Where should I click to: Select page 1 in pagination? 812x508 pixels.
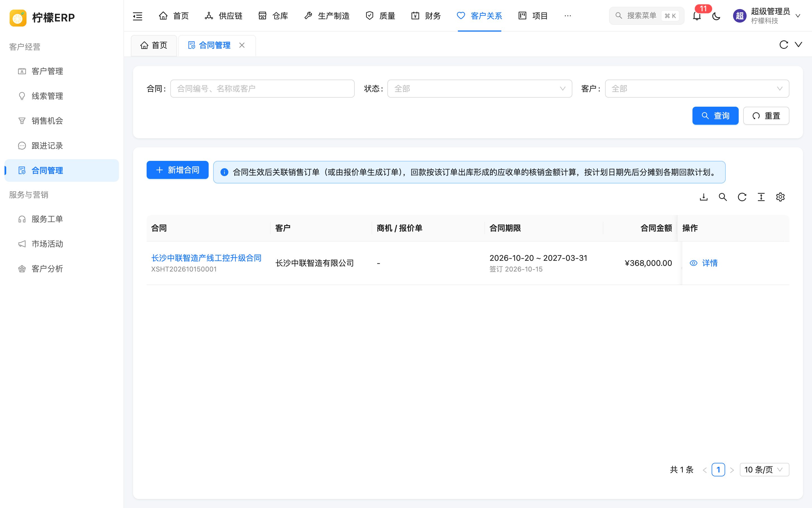click(x=718, y=470)
